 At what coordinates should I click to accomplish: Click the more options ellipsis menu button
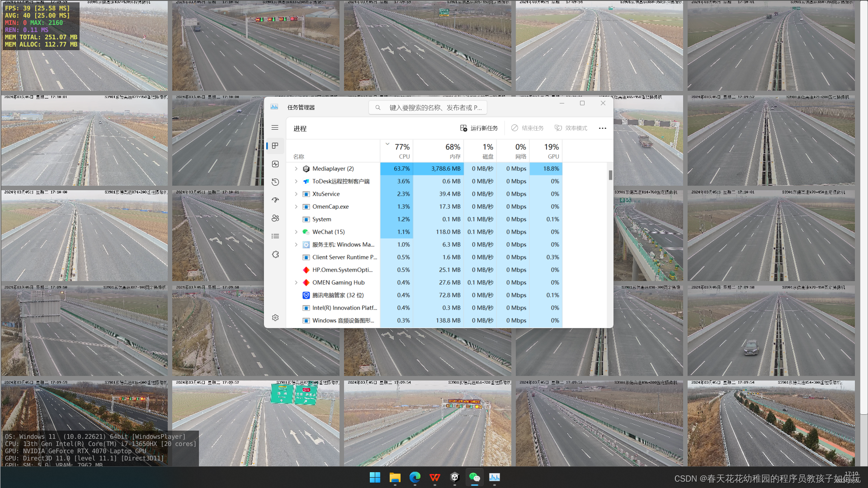603,128
